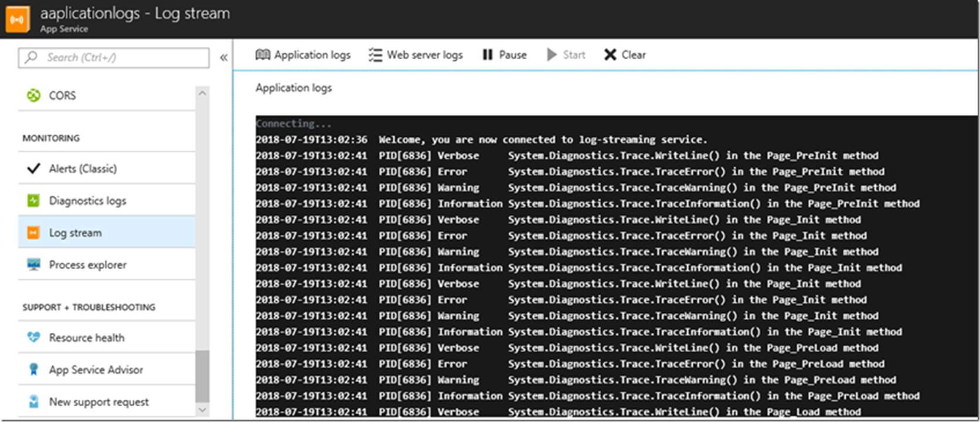Click the Verbose Page_PreLoad log line

(567, 348)
